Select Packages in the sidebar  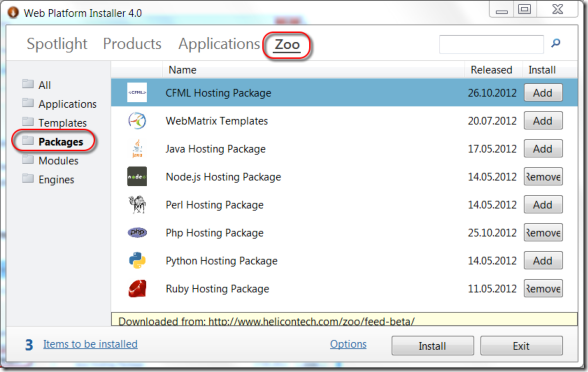click(x=61, y=141)
